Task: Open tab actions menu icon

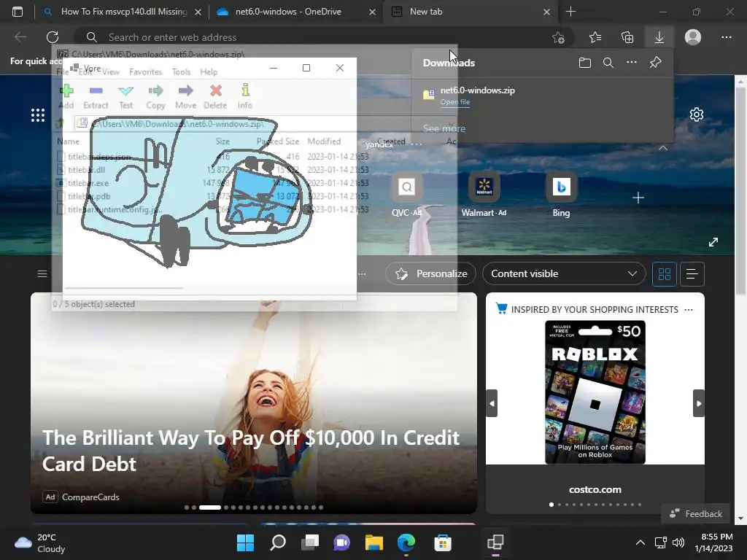Action: (18, 12)
